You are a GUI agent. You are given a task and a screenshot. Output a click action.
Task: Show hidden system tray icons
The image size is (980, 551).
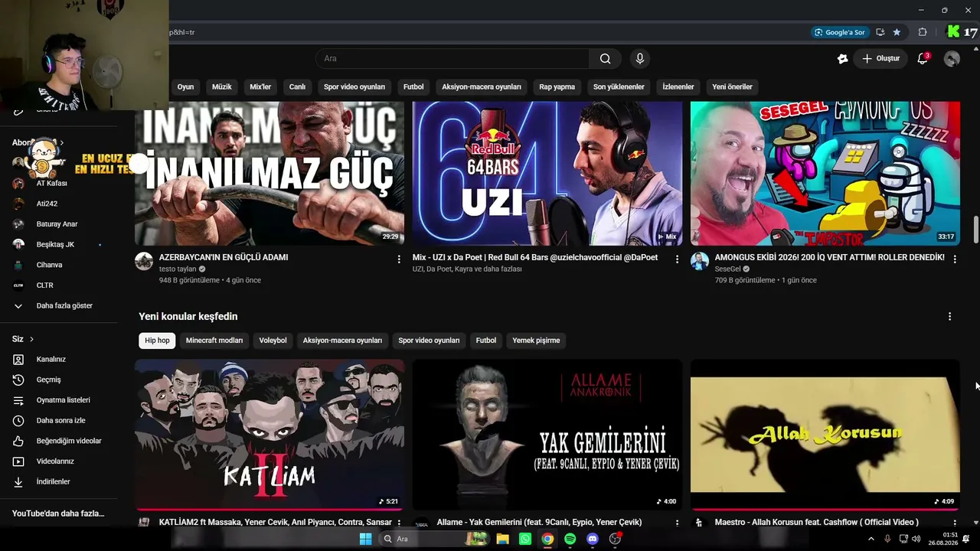pyautogui.click(x=871, y=539)
